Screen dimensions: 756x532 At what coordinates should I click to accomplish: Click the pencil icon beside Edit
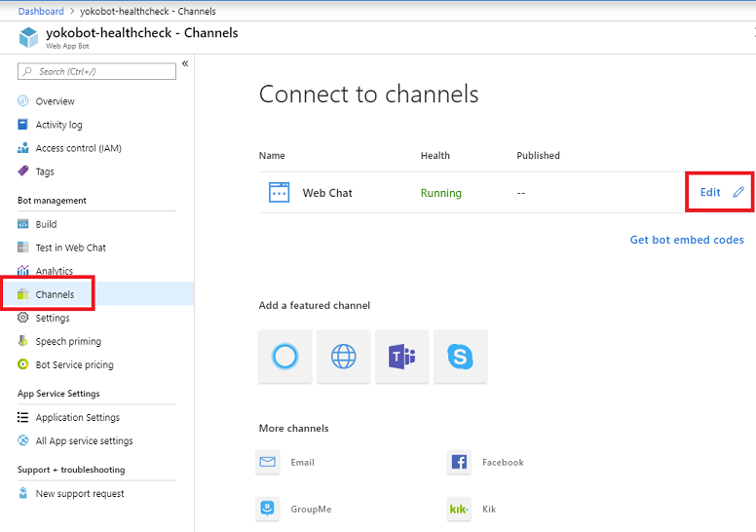(738, 193)
